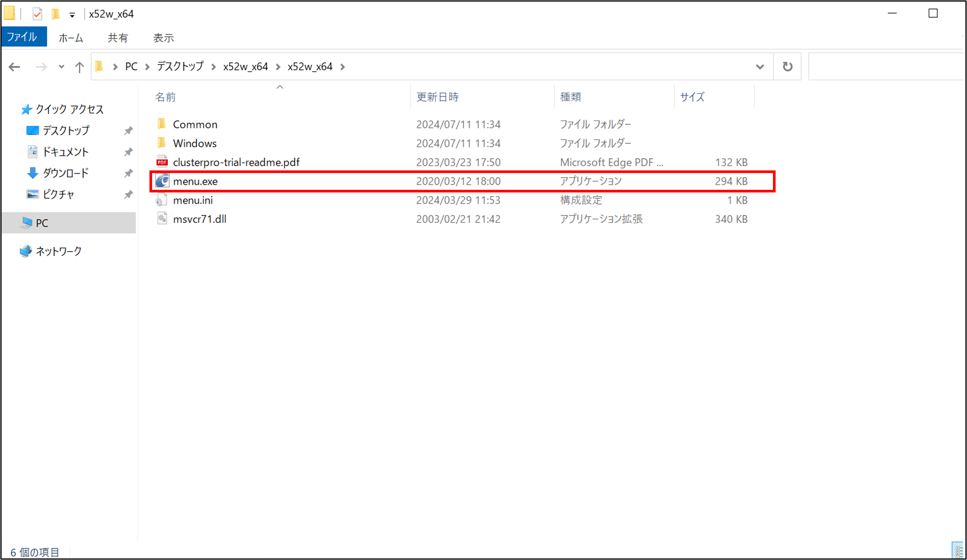Select ネットワーク in navigation pane
Screen dimensions: 967x560
click(x=58, y=251)
